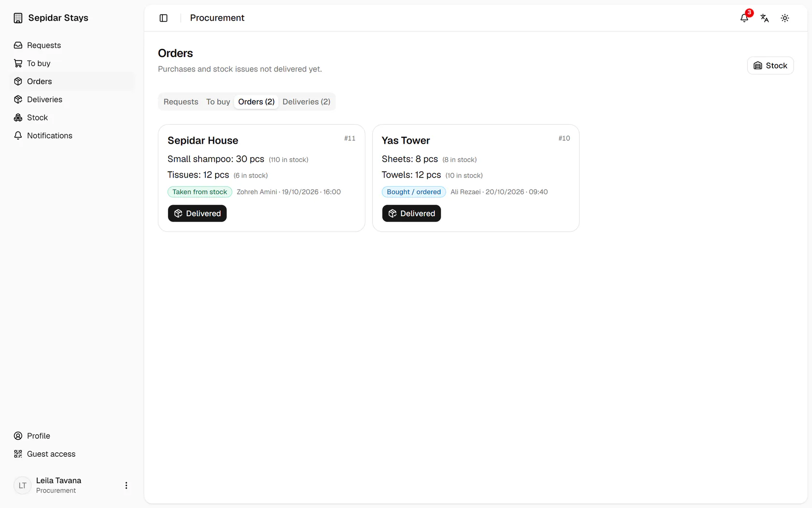Open Notifications in the sidebar

[72, 135]
